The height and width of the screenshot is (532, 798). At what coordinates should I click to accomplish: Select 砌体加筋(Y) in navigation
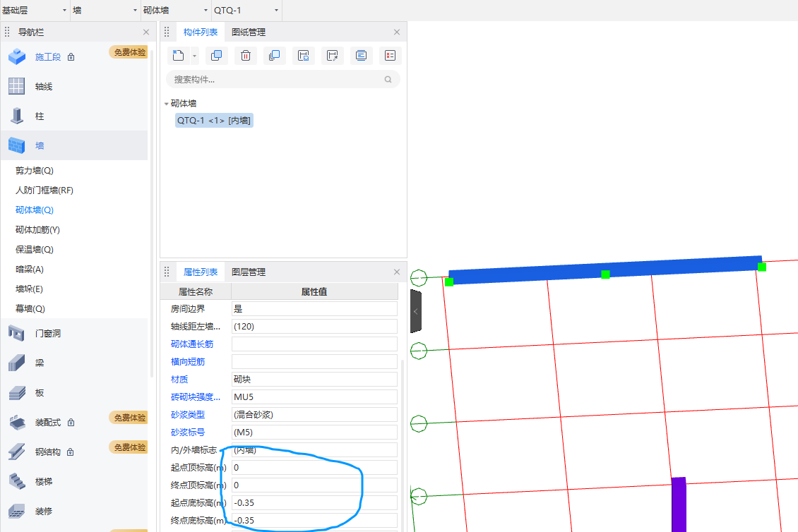[37, 230]
